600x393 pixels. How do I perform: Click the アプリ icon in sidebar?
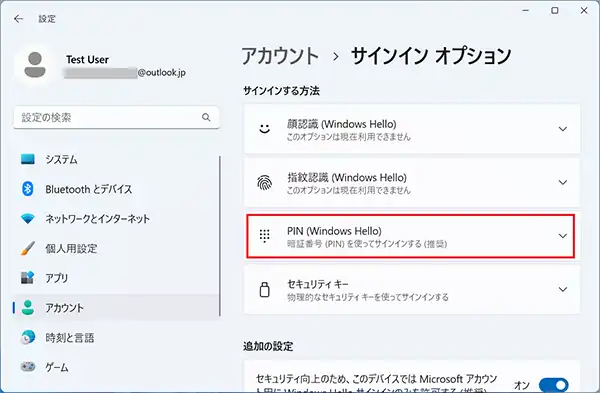pyautogui.click(x=28, y=278)
